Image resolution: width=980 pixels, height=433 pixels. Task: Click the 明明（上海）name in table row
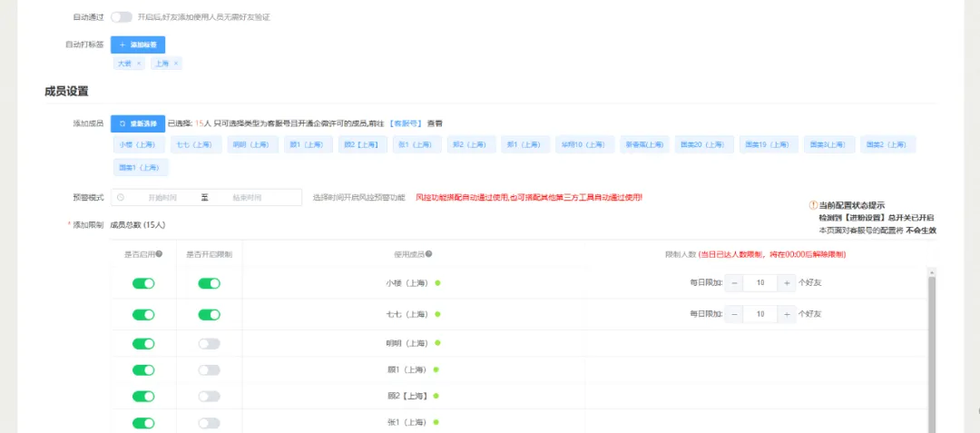[x=407, y=343]
